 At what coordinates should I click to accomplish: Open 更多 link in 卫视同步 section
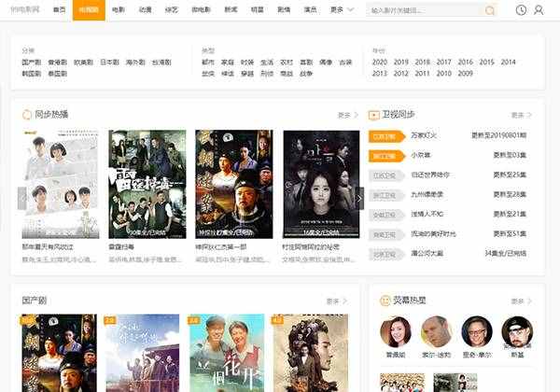click(x=522, y=115)
